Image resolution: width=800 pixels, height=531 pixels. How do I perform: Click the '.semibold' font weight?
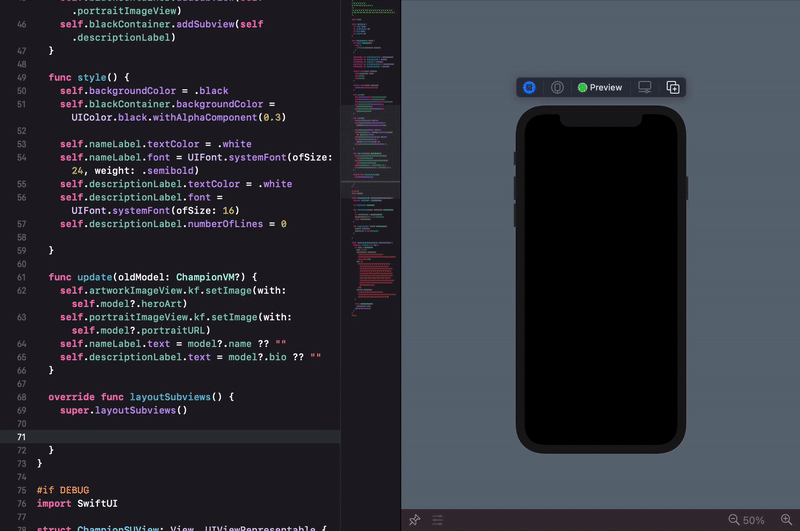click(x=167, y=171)
